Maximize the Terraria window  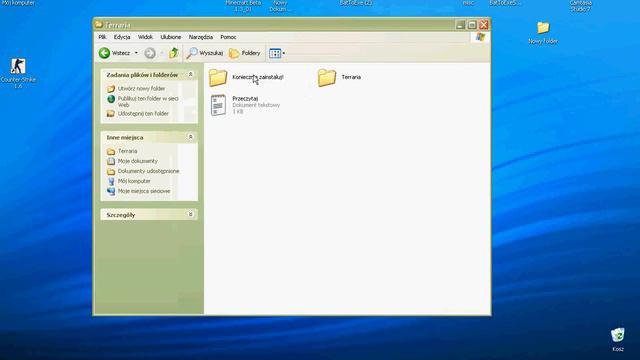(472, 25)
